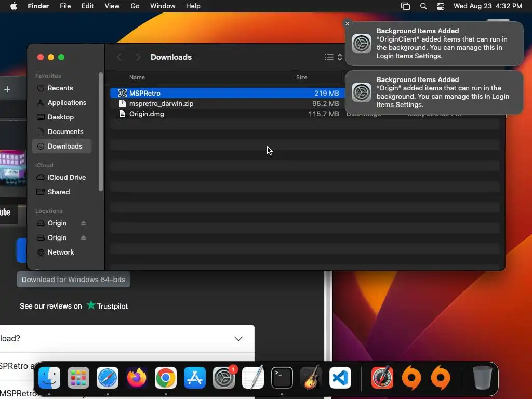Screen dimensions: 532x399
Task: Click the Origin Background Items Added notification
Action: [434, 92]
